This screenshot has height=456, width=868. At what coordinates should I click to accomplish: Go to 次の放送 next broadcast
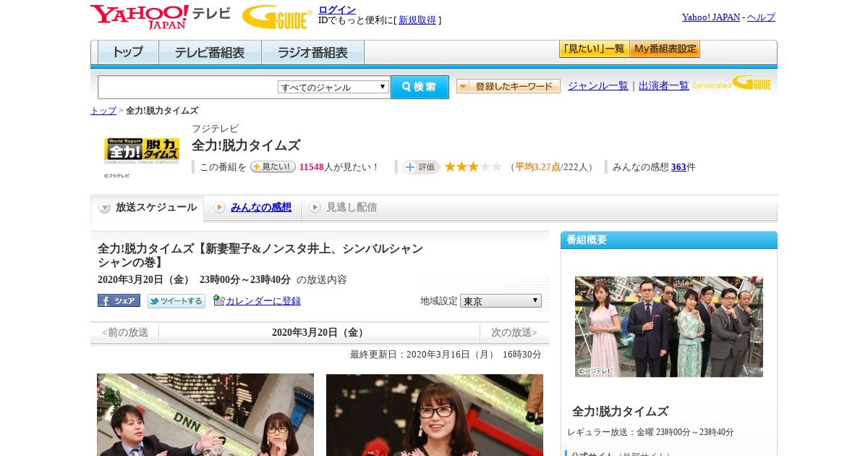click(x=514, y=332)
